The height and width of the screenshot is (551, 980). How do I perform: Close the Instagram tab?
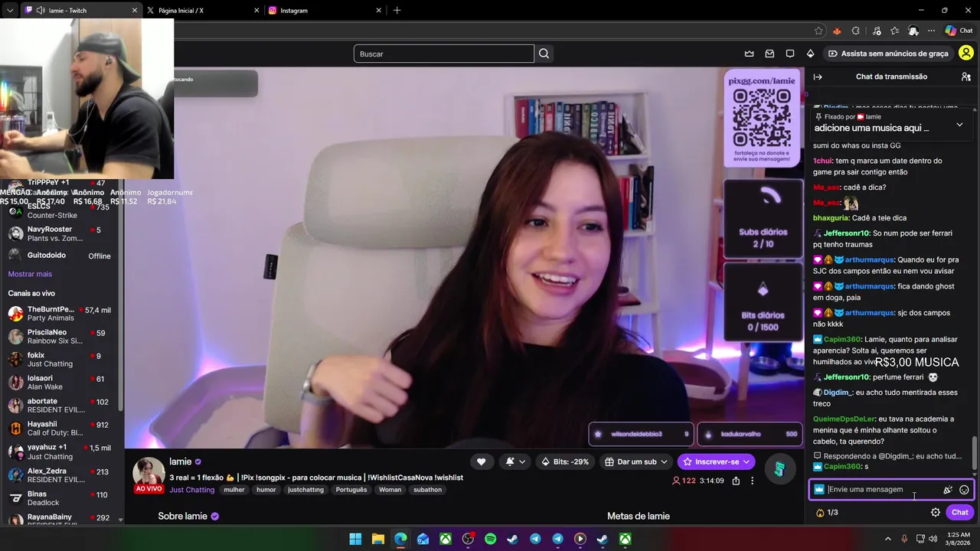378,11
